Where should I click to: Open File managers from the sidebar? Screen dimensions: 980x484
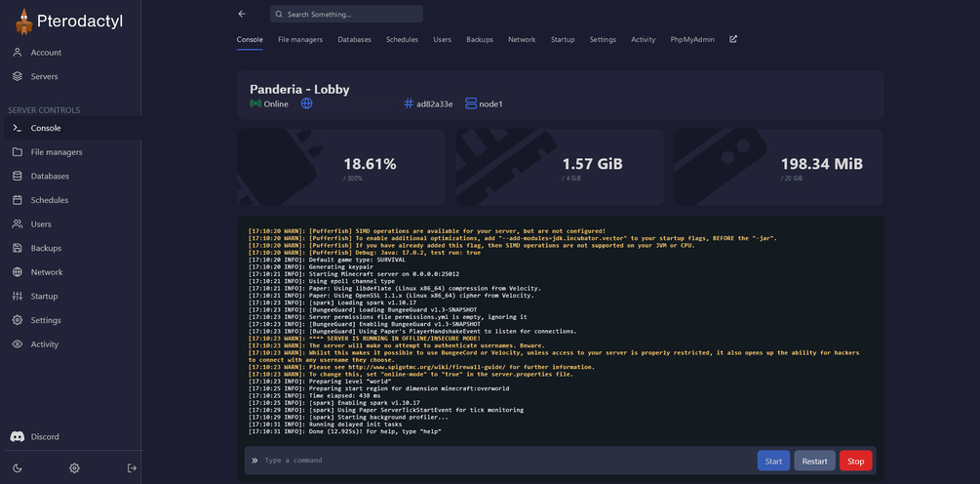point(57,152)
